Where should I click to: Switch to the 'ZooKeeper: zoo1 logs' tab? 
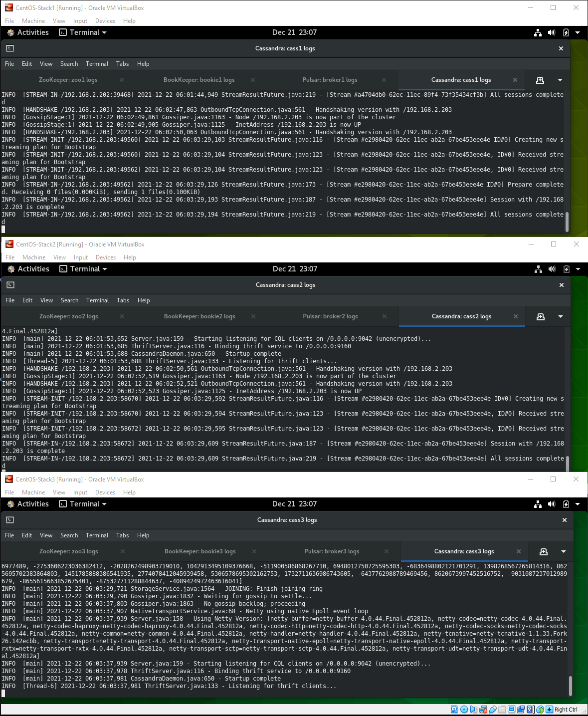pos(68,80)
